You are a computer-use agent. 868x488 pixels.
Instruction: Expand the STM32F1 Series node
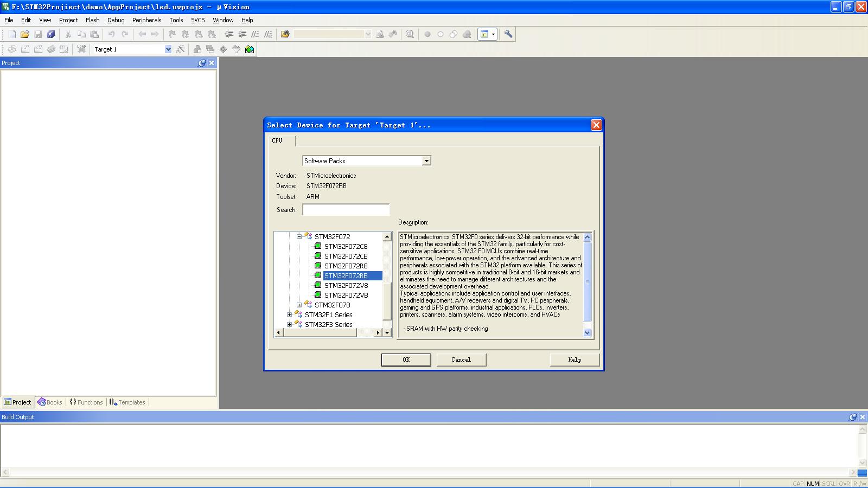[289, 315]
